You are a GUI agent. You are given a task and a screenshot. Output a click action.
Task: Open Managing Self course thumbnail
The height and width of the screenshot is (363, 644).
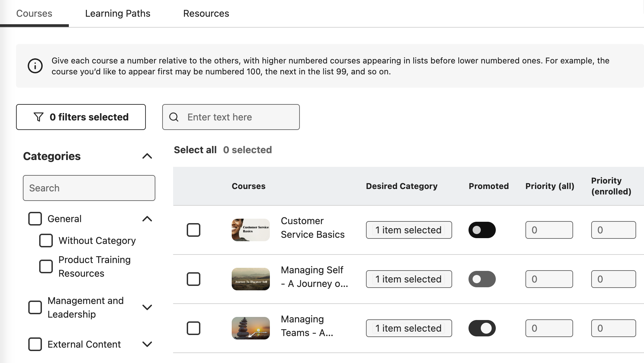(250, 279)
